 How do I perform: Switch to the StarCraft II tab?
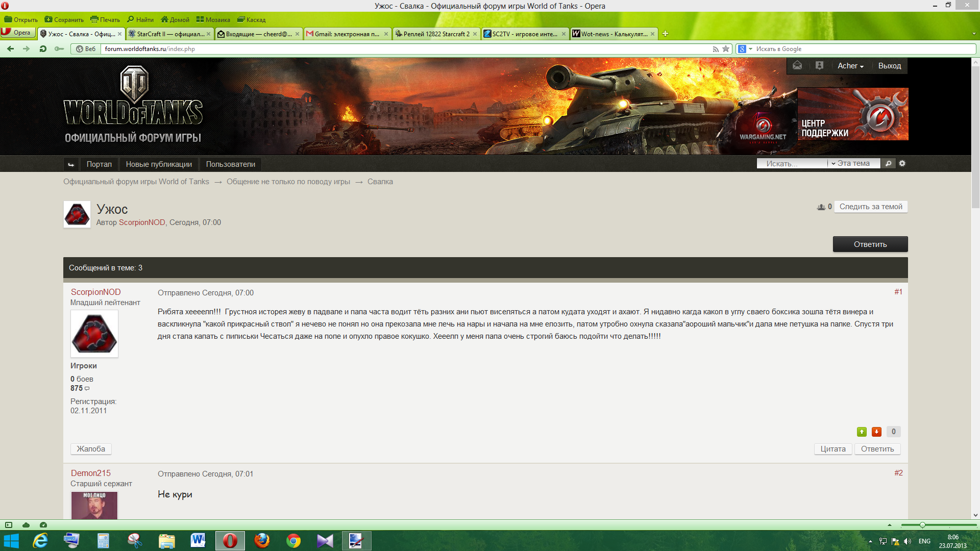pyautogui.click(x=170, y=34)
